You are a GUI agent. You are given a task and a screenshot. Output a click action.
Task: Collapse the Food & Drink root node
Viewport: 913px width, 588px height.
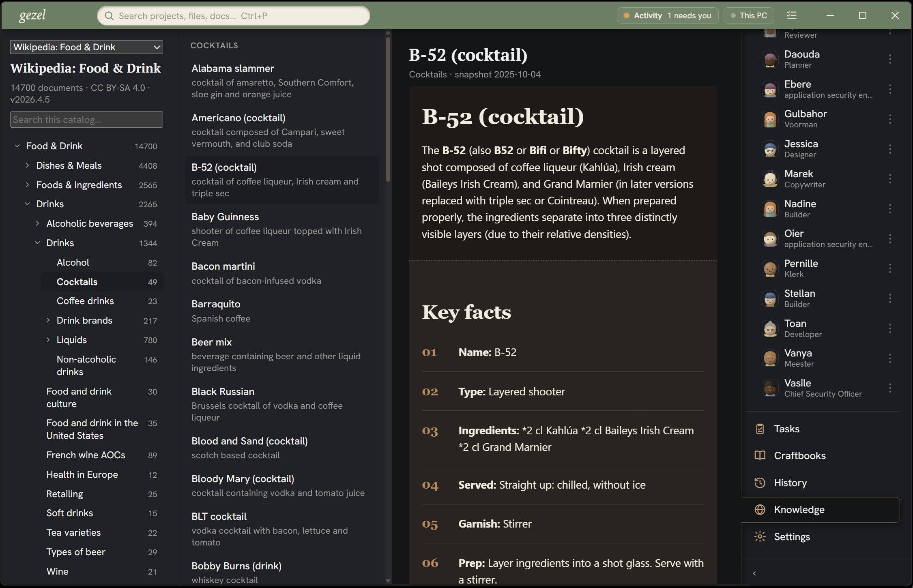click(x=17, y=146)
